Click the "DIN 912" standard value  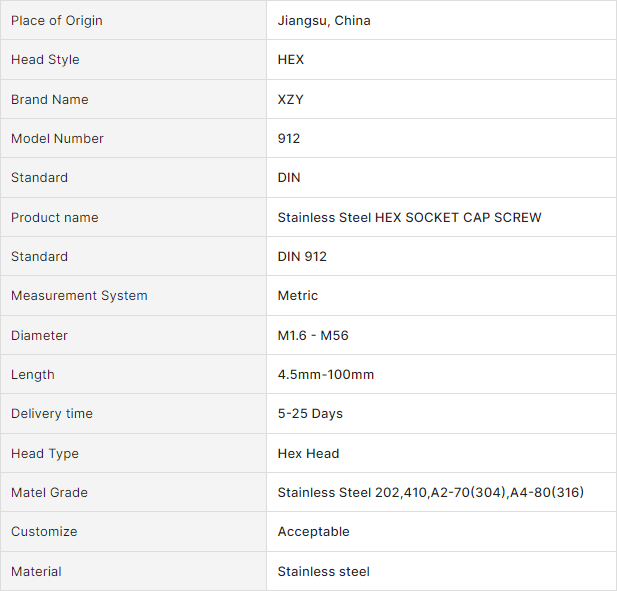click(x=302, y=257)
